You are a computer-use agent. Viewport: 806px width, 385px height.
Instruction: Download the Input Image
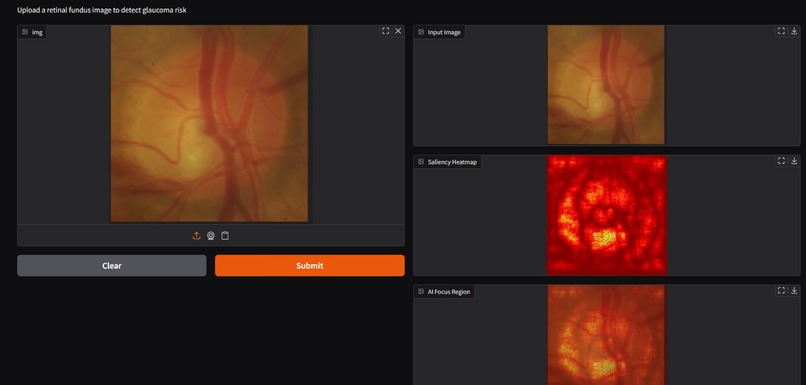[x=794, y=31]
